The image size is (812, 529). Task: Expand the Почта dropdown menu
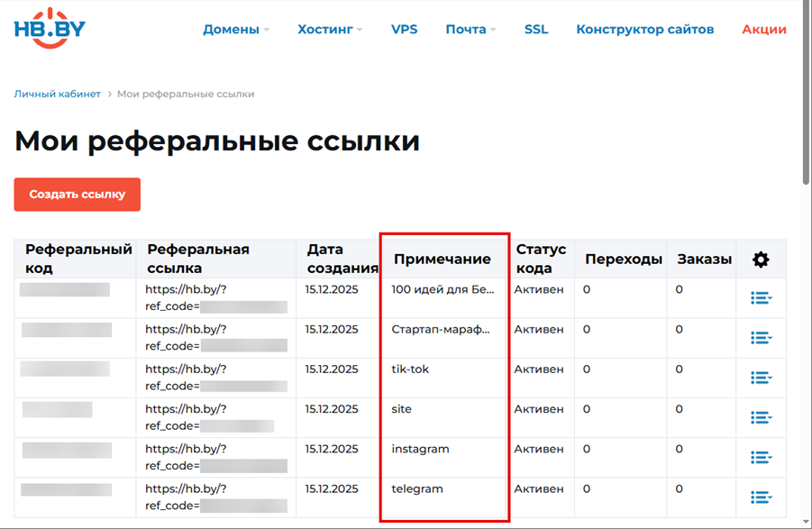(470, 30)
